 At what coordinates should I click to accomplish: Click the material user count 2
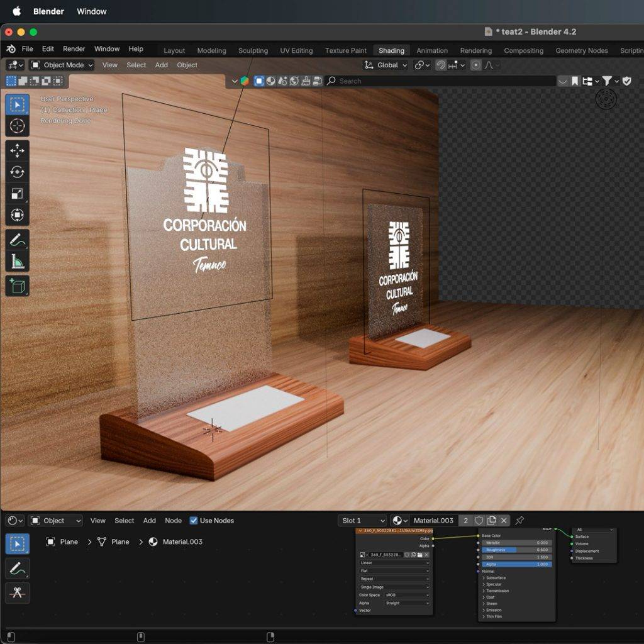(466, 520)
